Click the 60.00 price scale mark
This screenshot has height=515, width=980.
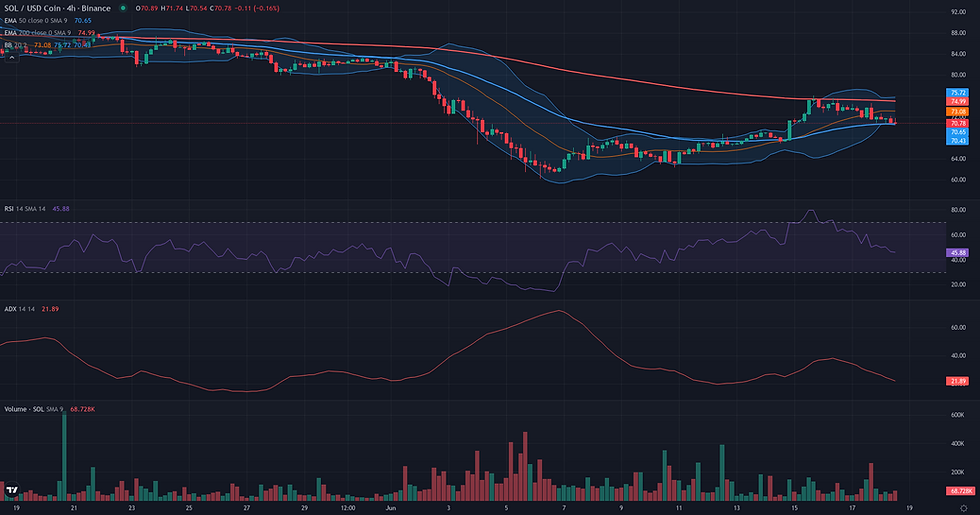coord(958,179)
